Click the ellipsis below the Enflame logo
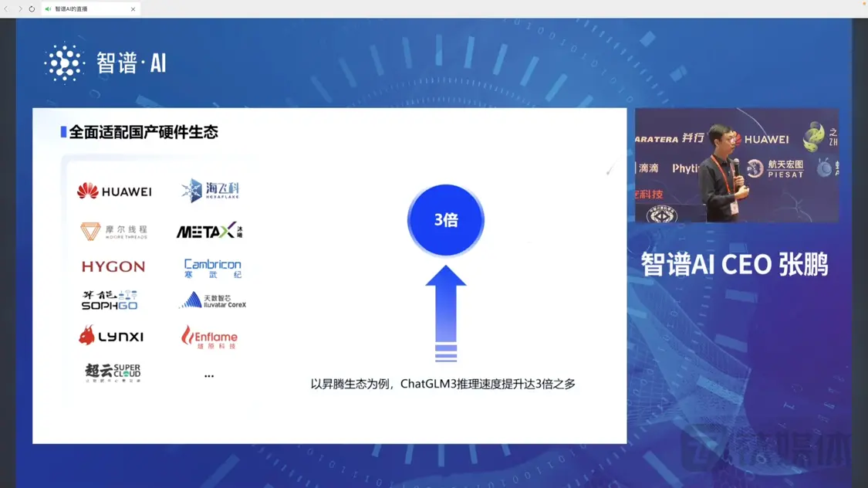Viewport: 868px width, 488px height. coord(208,375)
